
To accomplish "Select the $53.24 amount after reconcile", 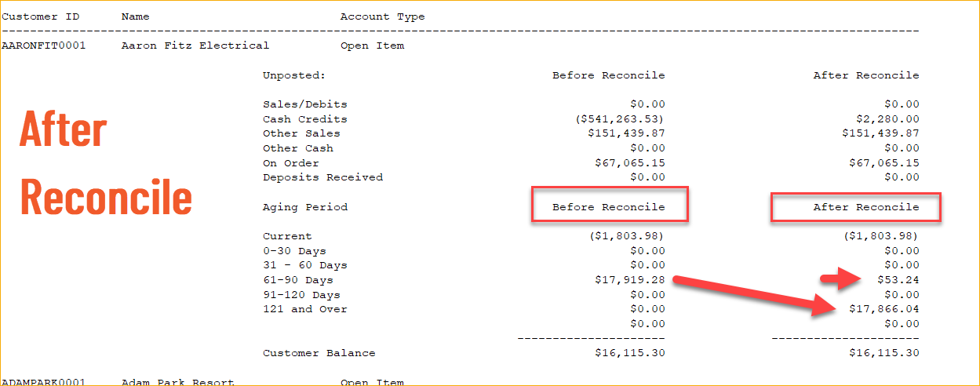I will click(900, 280).
